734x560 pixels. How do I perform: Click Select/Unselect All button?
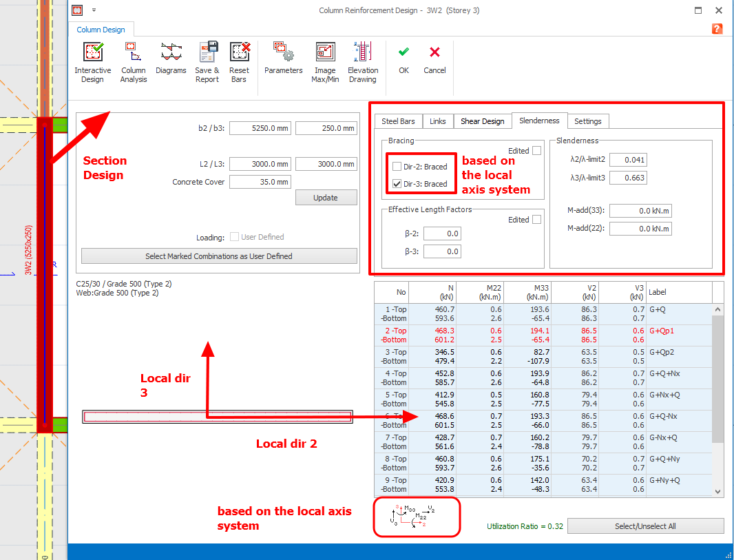coord(645,526)
